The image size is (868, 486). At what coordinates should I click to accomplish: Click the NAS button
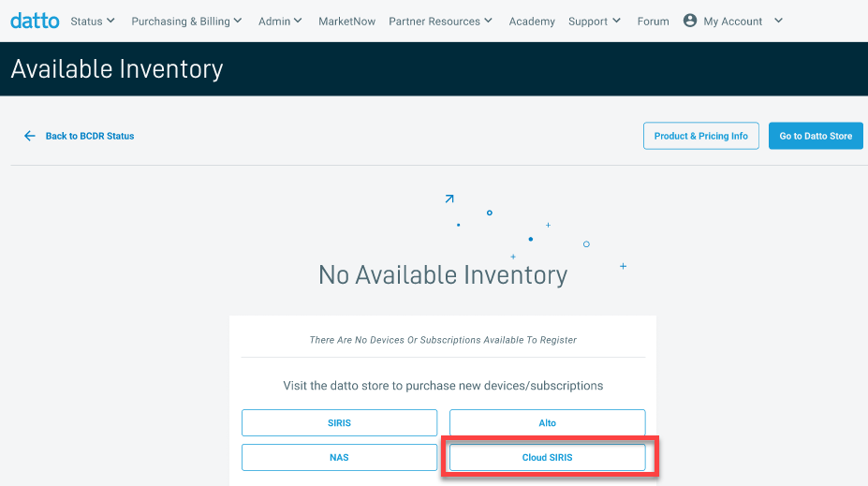(339, 457)
